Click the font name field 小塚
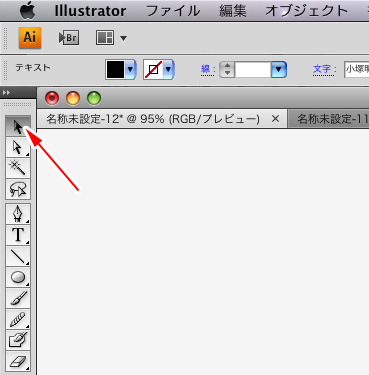 point(357,69)
